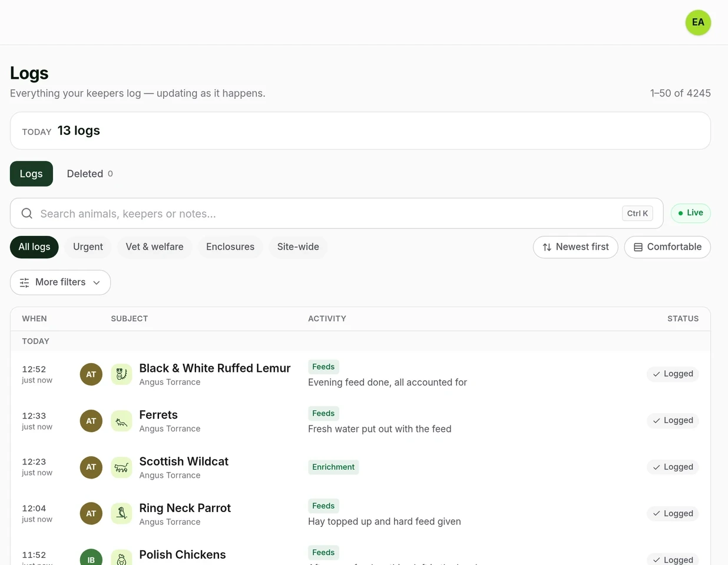The height and width of the screenshot is (565, 728).
Task: Click the Logged status for Scottish Wildcat log
Action: click(x=673, y=467)
